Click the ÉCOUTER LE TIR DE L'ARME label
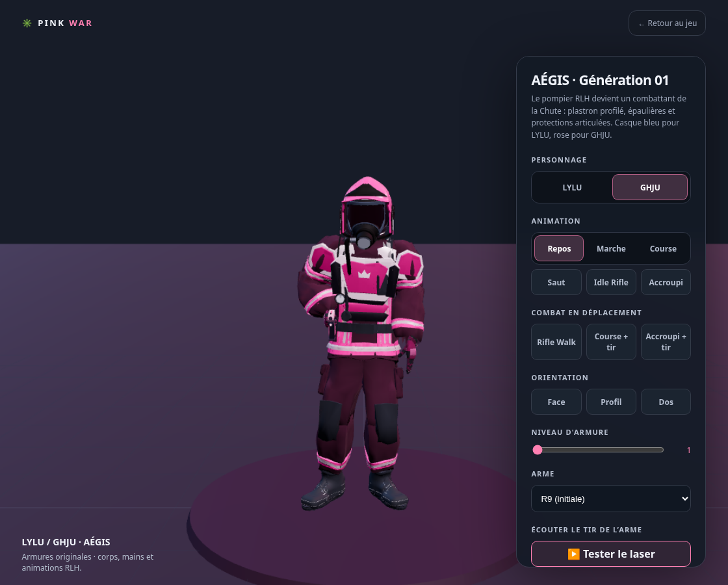This screenshot has height=585, width=728. click(586, 530)
